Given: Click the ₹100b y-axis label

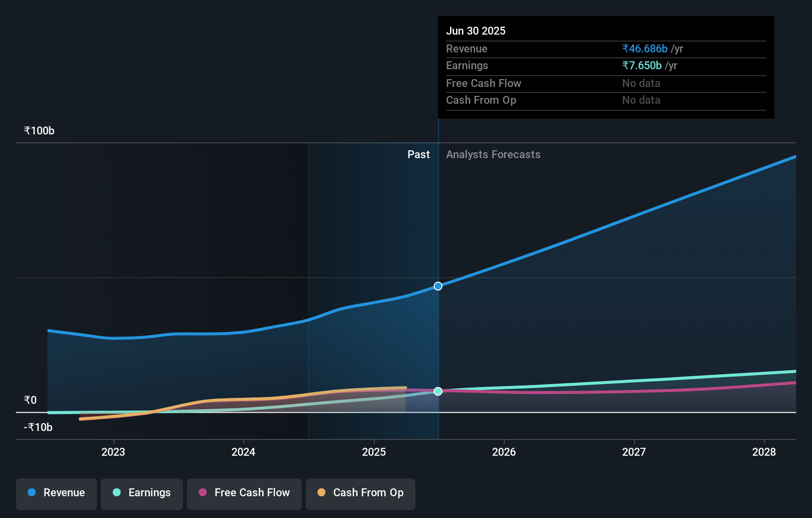Looking at the screenshot, I should (x=39, y=131).
